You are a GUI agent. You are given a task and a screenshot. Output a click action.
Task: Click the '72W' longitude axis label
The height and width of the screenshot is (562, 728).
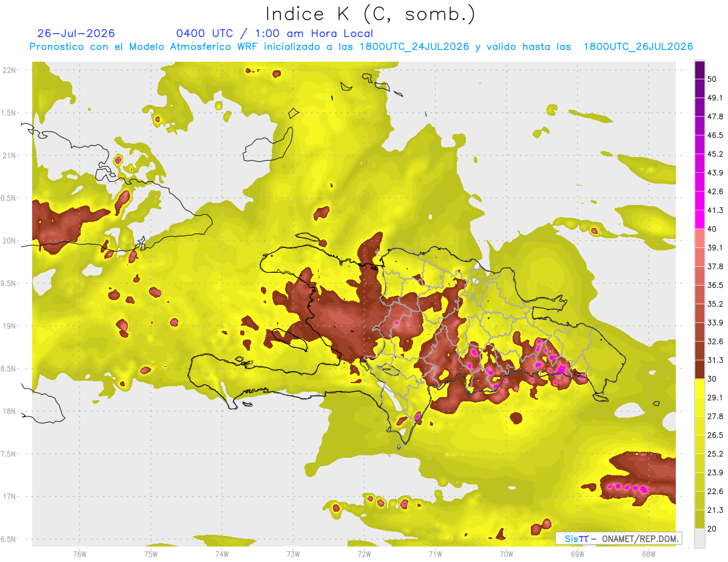click(364, 554)
